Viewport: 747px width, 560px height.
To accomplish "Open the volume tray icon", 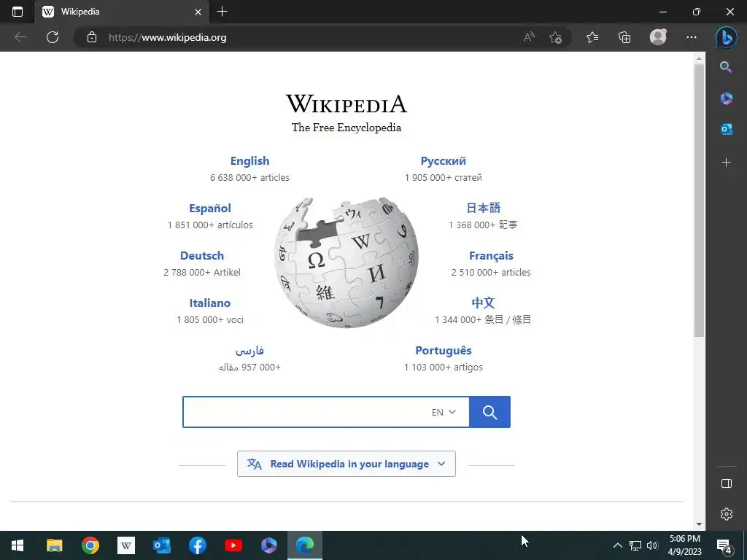I will (x=652, y=545).
